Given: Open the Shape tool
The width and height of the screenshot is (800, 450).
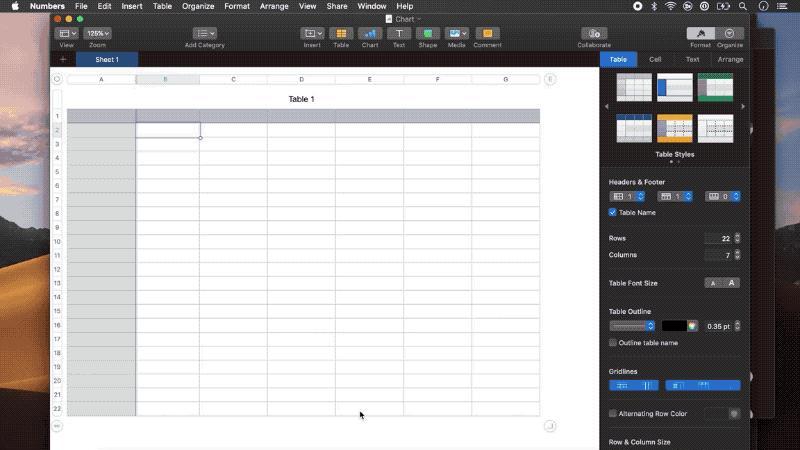Looking at the screenshot, I should 428,34.
